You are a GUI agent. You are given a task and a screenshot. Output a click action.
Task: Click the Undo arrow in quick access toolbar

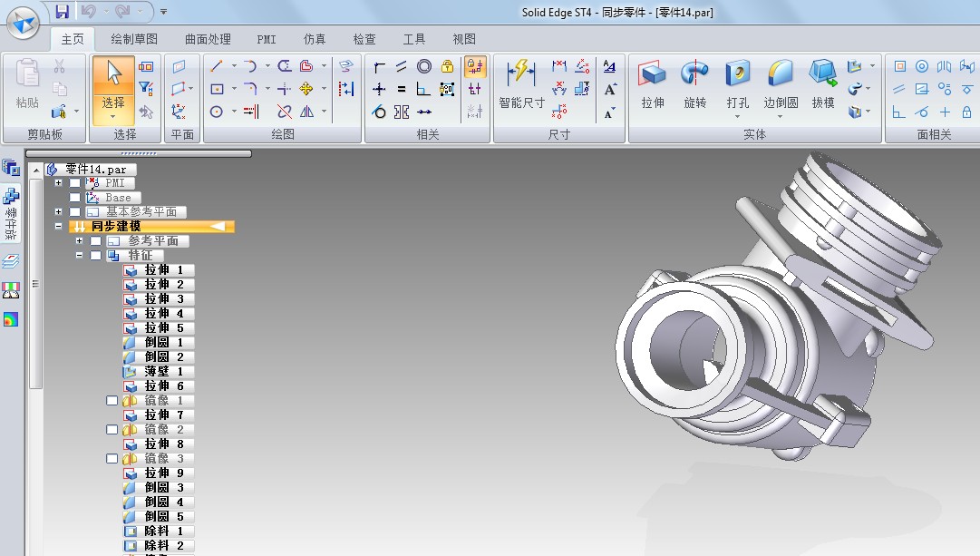[88, 11]
